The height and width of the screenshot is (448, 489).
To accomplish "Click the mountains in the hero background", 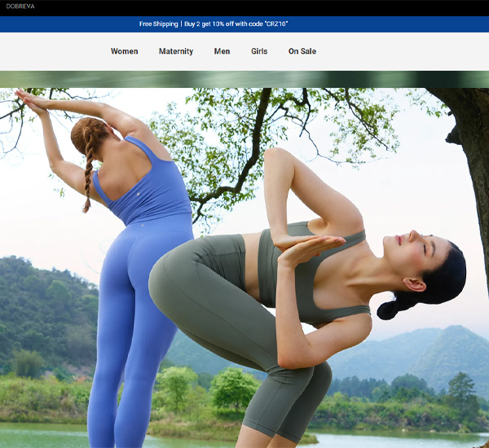I will point(432,350).
